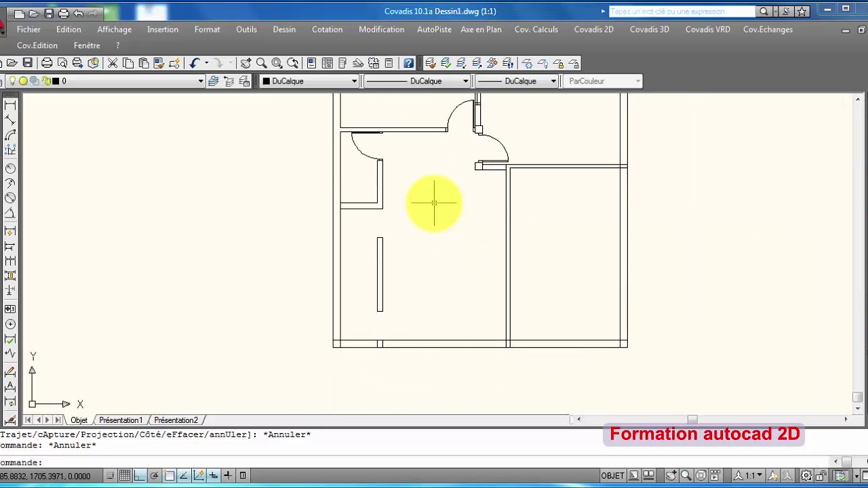The width and height of the screenshot is (868, 488).
Task: Click the search binoculars icon
Action: click(764, 11)
